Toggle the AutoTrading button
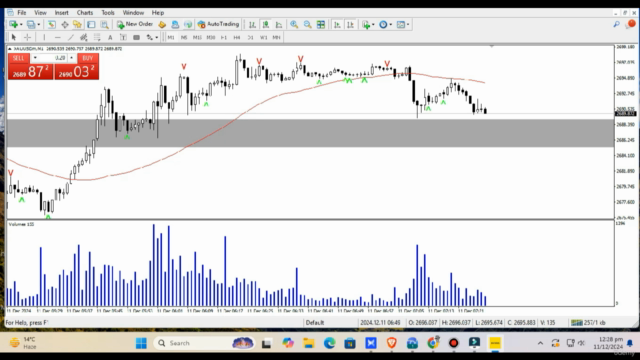The height and width of the screenshot is (360, 640). [218, 24]
